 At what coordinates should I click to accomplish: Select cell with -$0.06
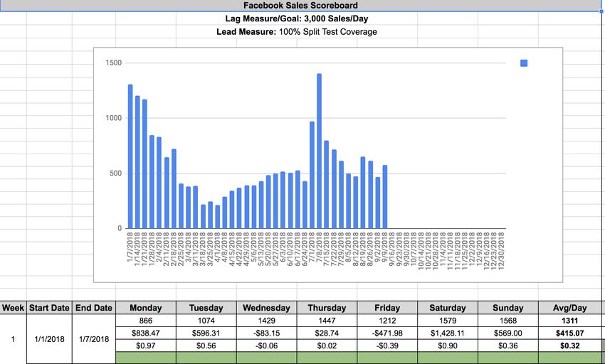[x=267, y=346]
